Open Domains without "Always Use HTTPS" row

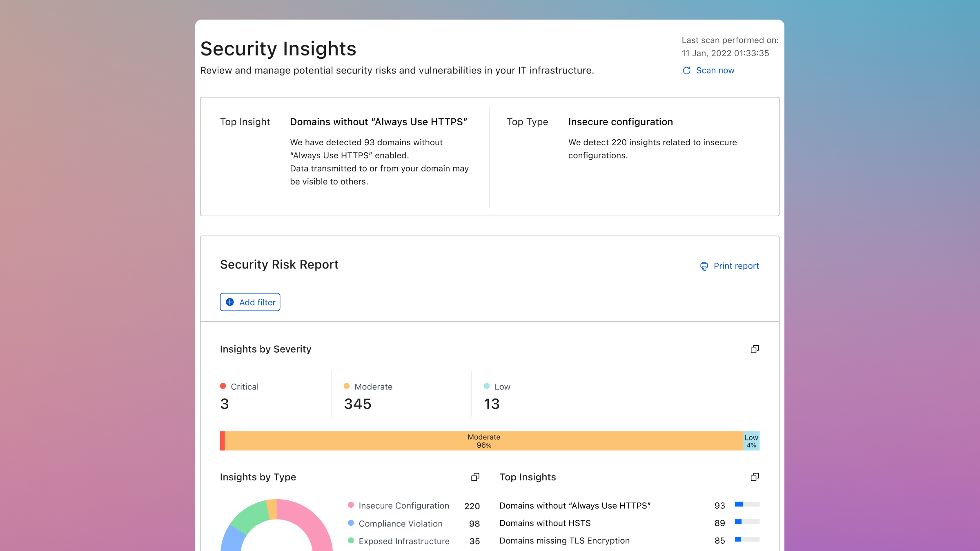pos(575,506)
